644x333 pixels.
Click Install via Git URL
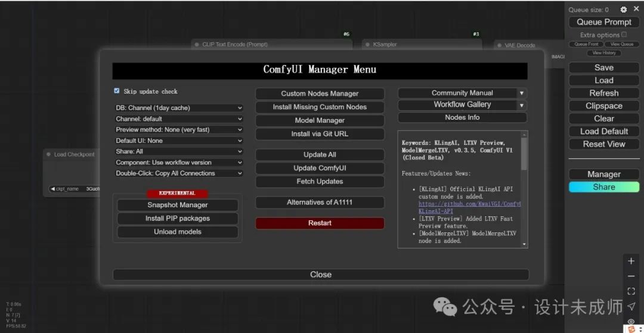coord(320,133)
